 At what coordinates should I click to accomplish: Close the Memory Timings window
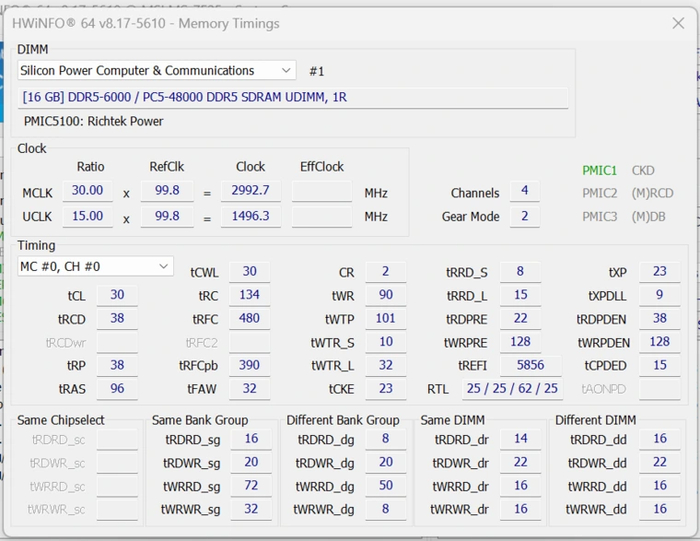(678, 22)
